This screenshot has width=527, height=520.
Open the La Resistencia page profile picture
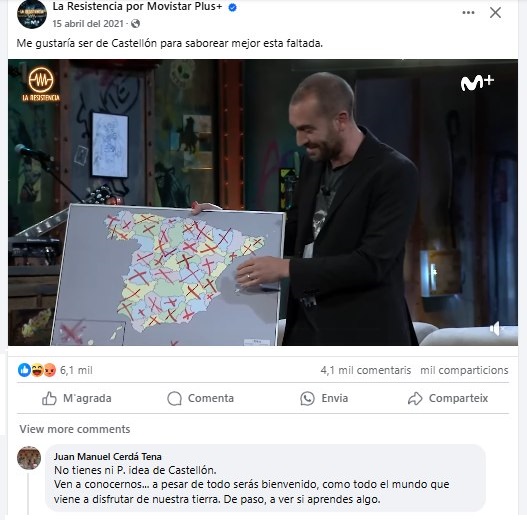[x=32, y=14]
